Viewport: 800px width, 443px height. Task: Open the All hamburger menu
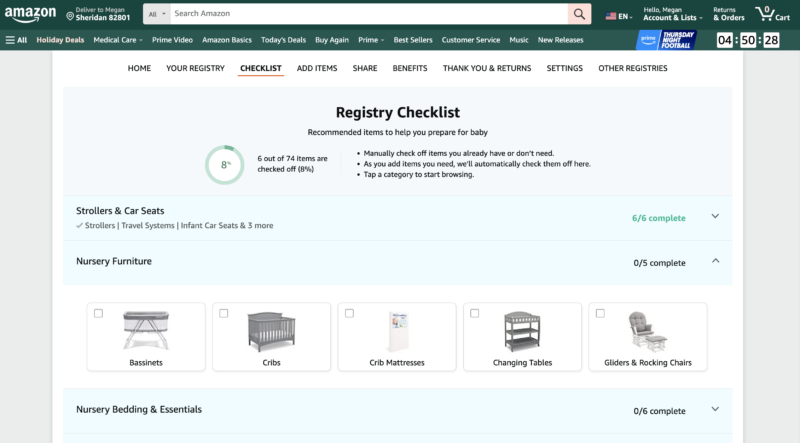tap(16, 40)
